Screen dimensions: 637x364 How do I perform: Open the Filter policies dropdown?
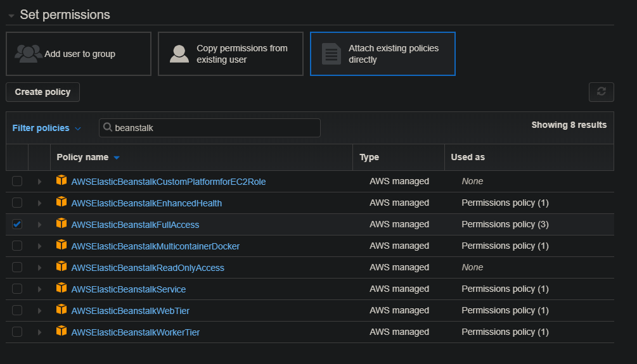(46, 128)
